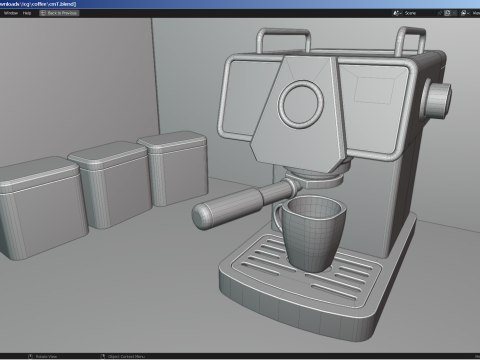The height and width of the screenshot is (360, 480).
Task: Click the Scene name field
Action: (x=419, y=13)
